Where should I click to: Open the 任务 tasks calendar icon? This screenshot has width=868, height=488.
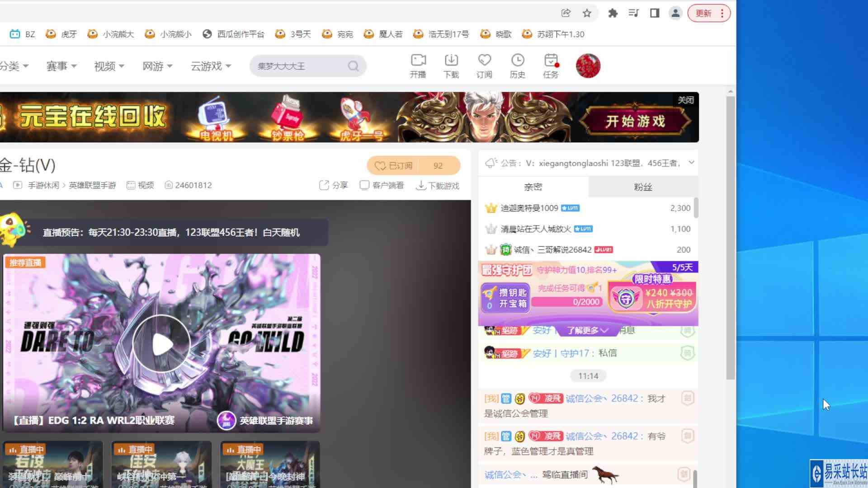pyautogui.click(x=551, y=66)
